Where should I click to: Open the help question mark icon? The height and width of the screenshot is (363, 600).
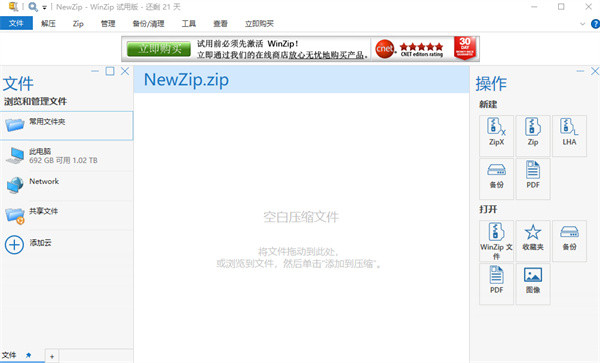click(595, 24)
